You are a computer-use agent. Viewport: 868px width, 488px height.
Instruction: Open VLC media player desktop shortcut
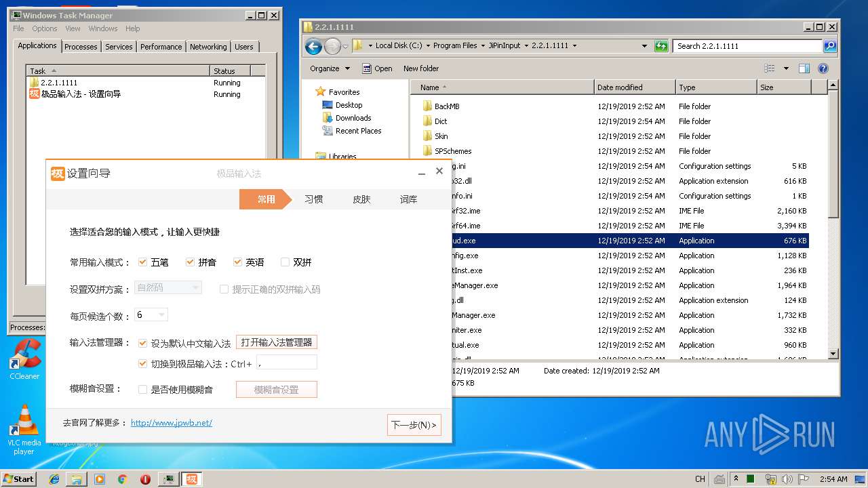tap(24, 430)
